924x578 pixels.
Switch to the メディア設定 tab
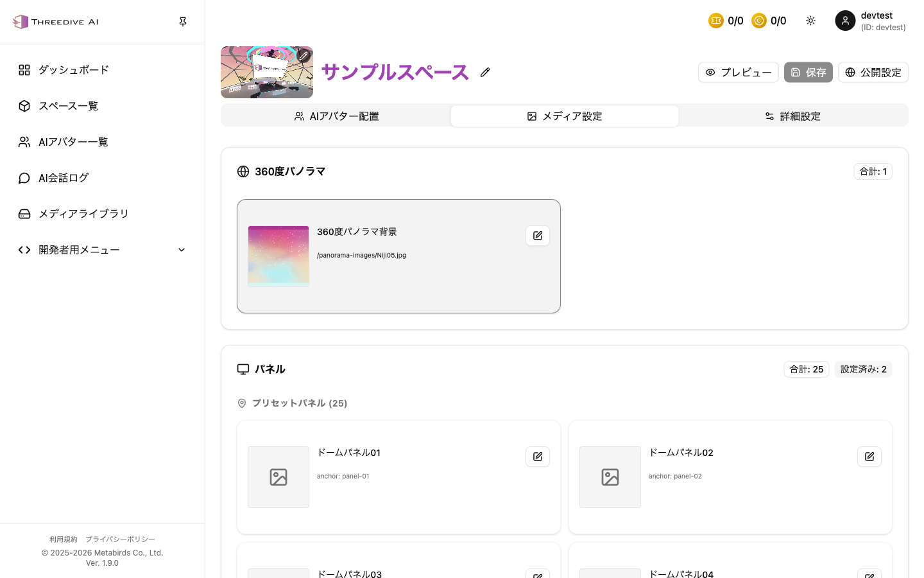565,116
